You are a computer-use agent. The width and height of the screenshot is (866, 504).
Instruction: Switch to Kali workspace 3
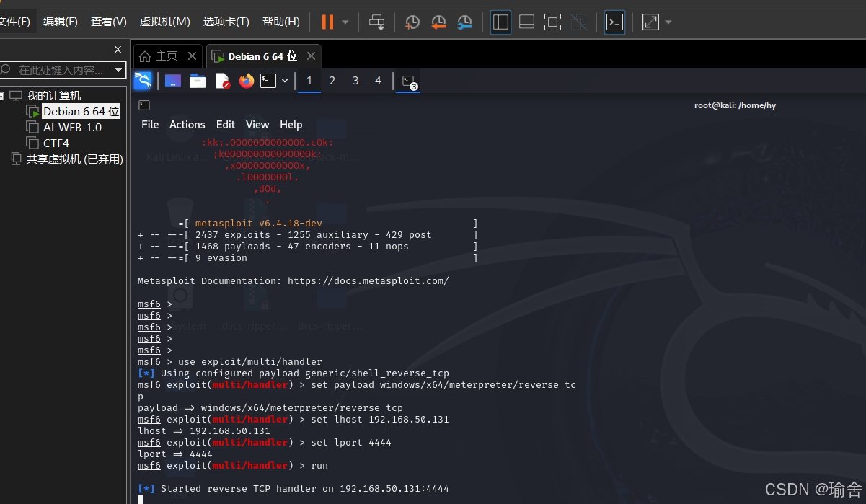(355, 81)
